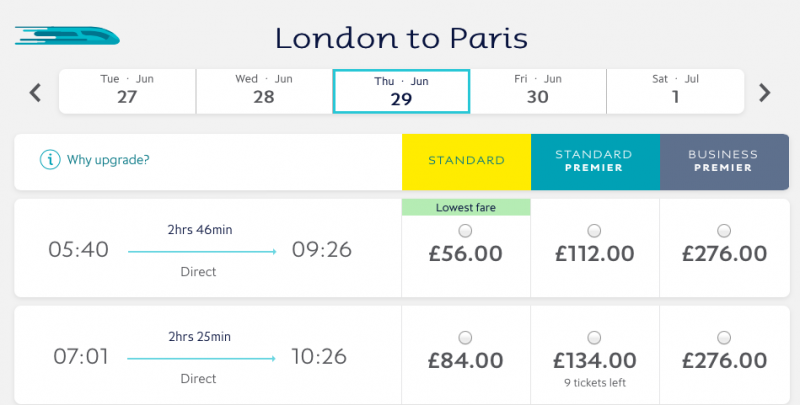Viewport: 800px width, 405px height.
Task: Choose £276.00 Business Premier on 07:01 train
Action: (723, 338)
